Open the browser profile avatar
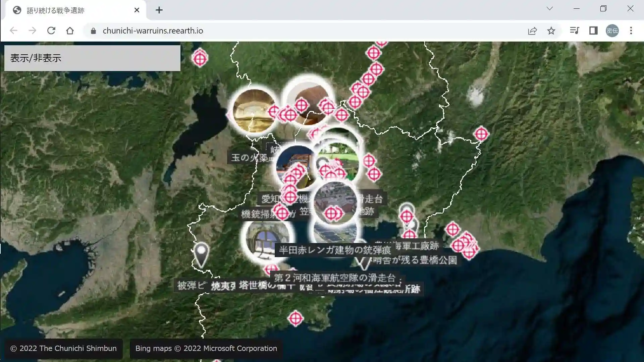644x362 pixels. [x=612, y=31]
